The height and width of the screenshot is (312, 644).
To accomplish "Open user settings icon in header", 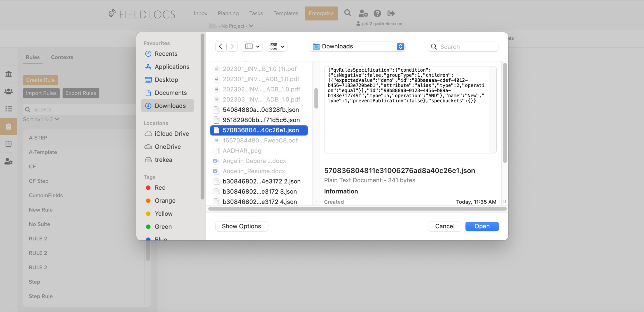I will coord(363,13).
